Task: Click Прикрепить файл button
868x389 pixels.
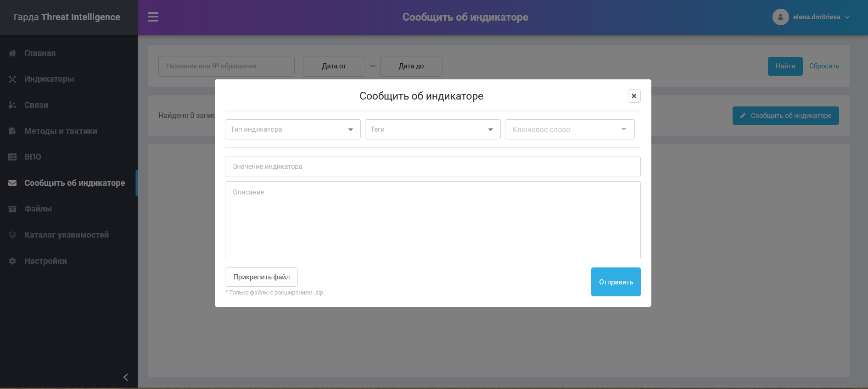Action: (x=261, y=277)
